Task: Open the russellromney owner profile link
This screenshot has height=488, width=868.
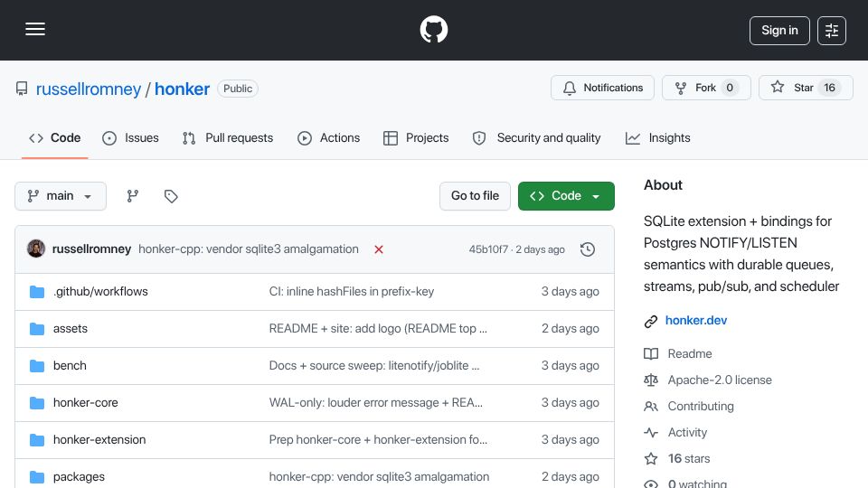Action: tap(89, 89)
